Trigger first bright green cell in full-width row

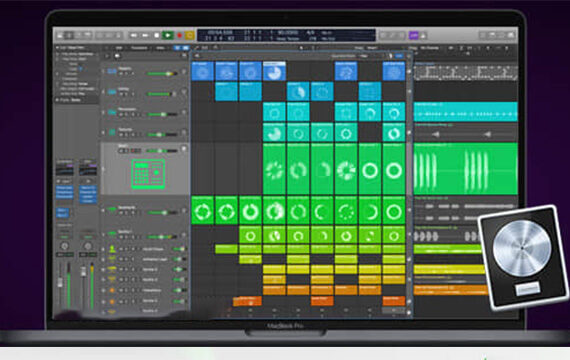tap(202, 211)
